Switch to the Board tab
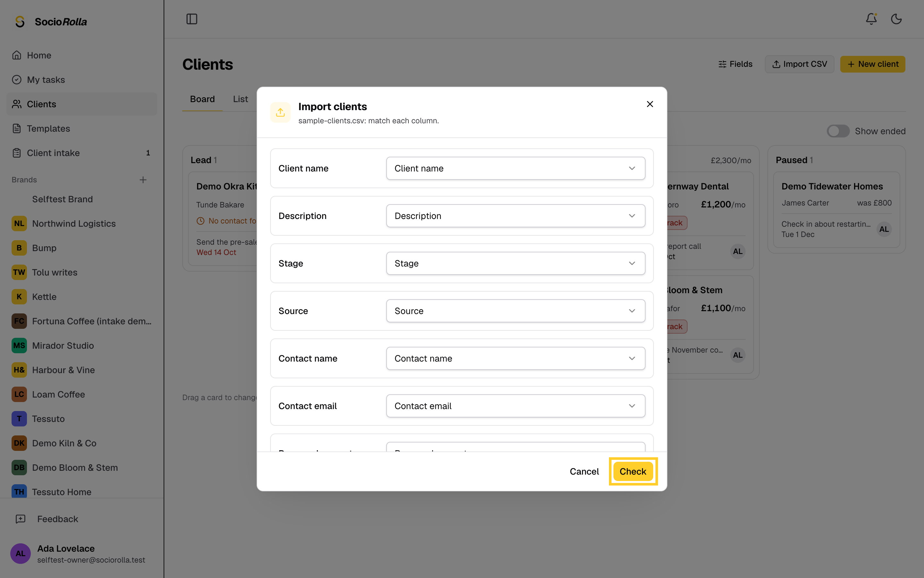Image resolution: width=924 pixels, height=578 pixels. 202,99
